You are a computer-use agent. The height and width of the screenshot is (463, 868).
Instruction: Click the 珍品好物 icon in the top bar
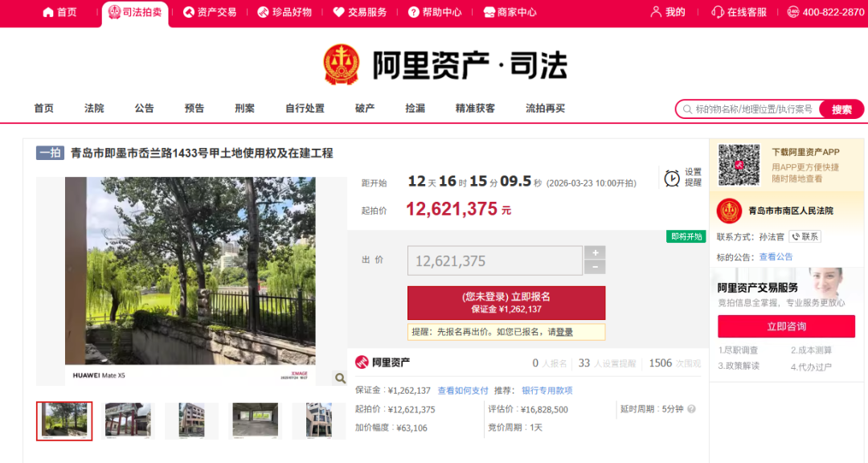(x=261, y=12)
